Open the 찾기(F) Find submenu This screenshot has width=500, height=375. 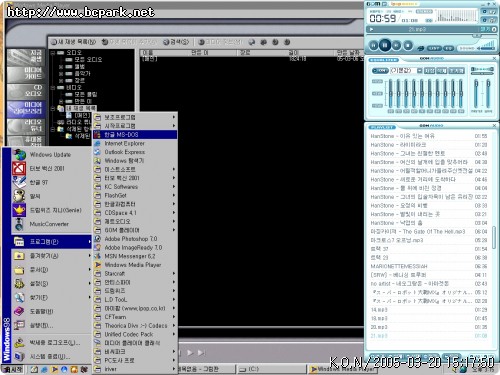(x=51, y=297)
